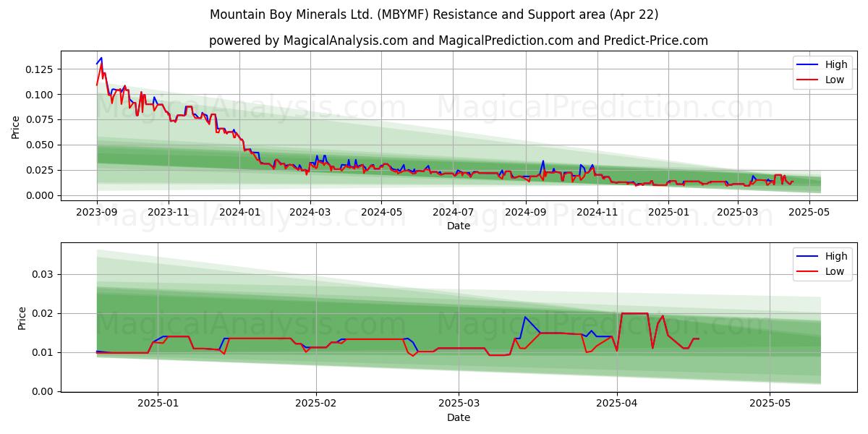Click the '0.025' y-axis value on top chart
The image size is (868, 434).
(41, 171)
